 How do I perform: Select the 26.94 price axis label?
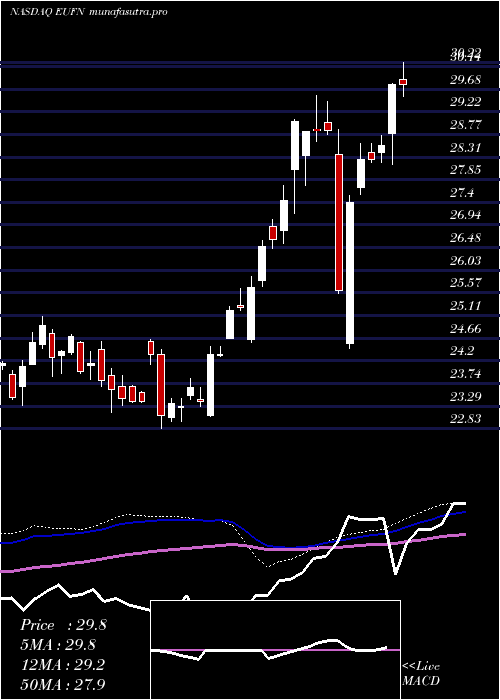(x=465, y=215)
